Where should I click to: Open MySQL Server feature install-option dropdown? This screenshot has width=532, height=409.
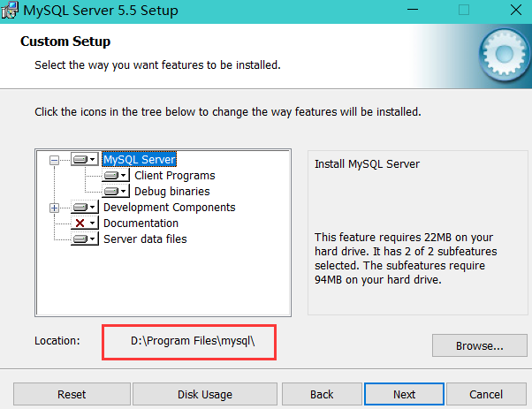(x=85, y=159)
